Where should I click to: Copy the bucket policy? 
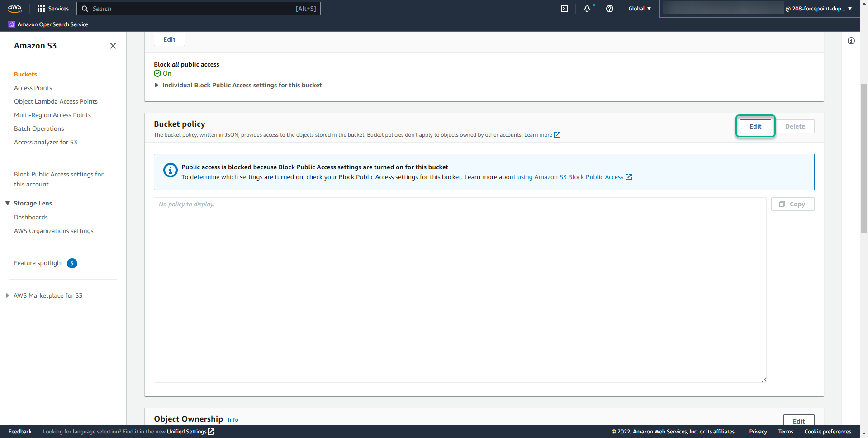792,204
